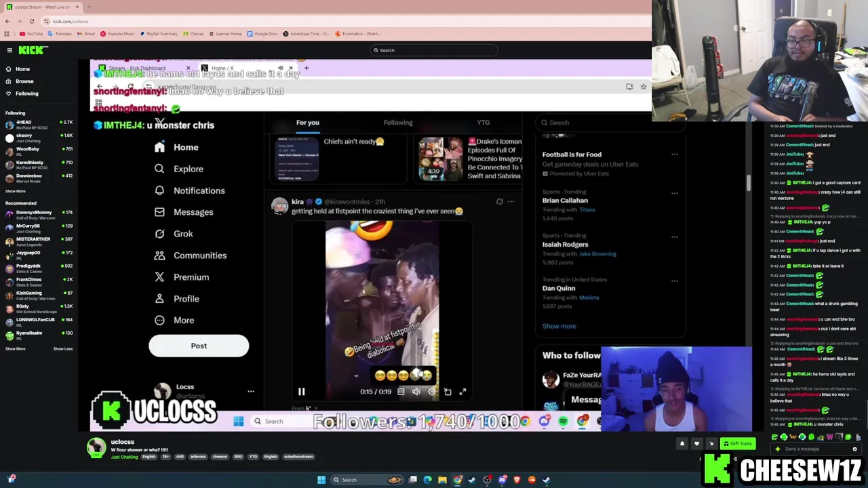868x488 pixels.
Task: Open the Just Chatting category link
Action: coord(124,457)
